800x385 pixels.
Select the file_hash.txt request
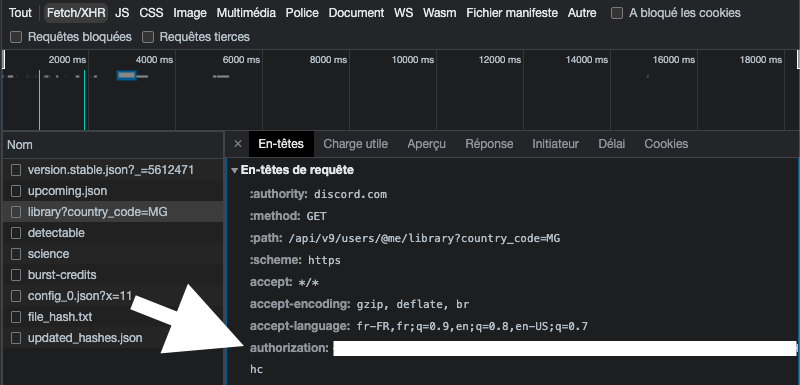(x=113, y=317)
